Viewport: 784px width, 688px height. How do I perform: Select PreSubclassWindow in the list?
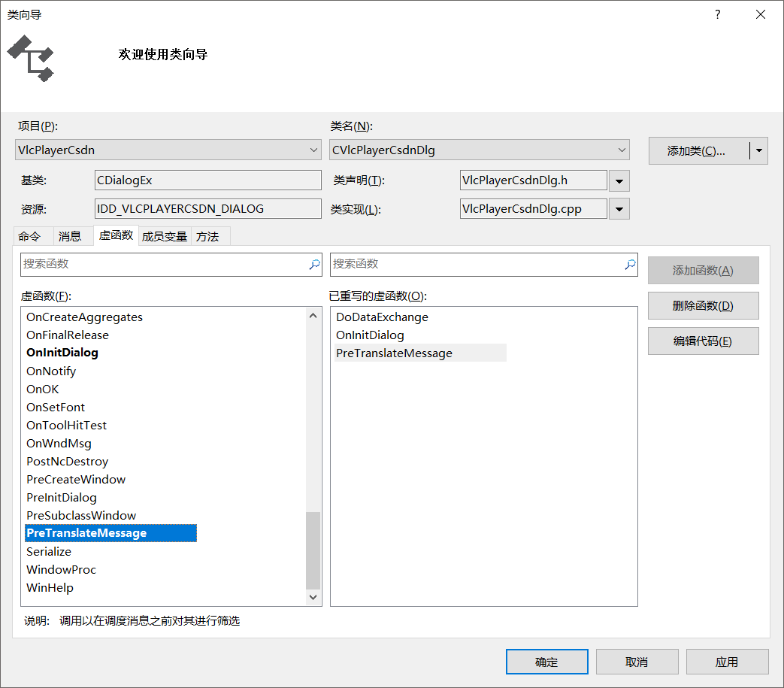tap(81, 516)
